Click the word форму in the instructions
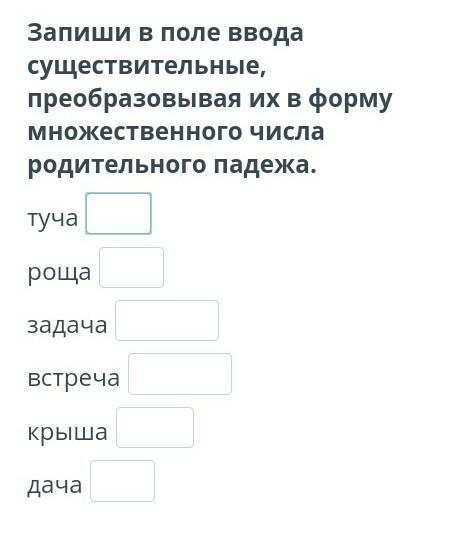This screenshot has height=542, width=453. pos(350,100)
